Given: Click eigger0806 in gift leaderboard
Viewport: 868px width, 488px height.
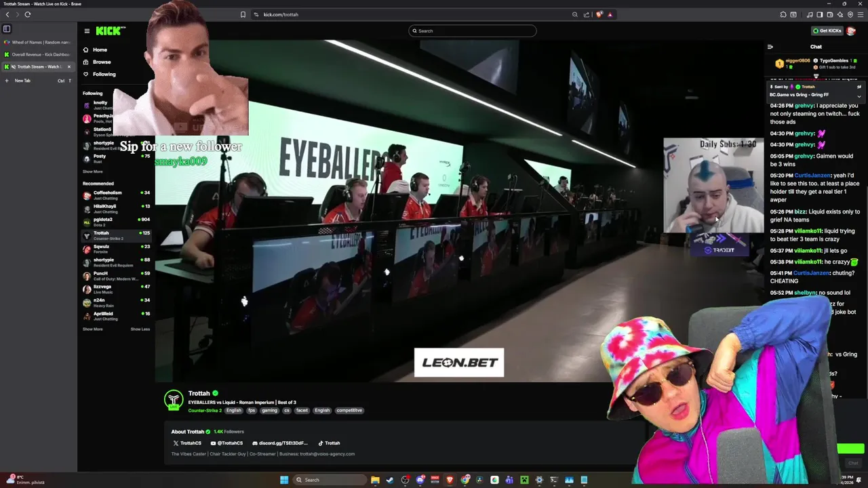Looking at the screenshot, I should 797,61.
